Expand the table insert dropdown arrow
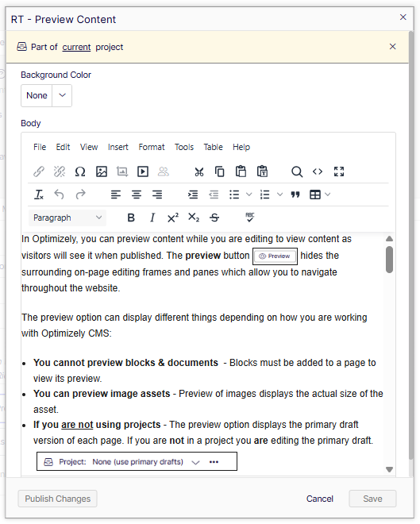 pos(328,195)
